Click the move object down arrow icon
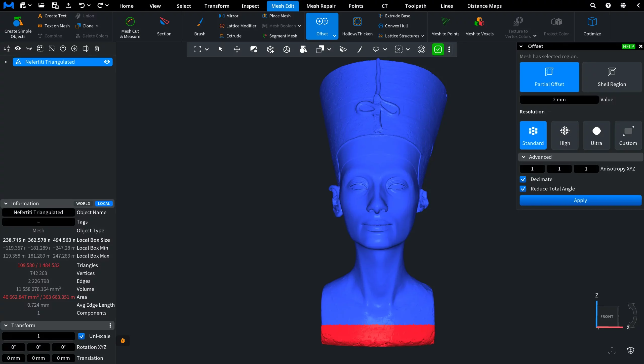Screen dimensions: 644x364 tap(74, 49)
